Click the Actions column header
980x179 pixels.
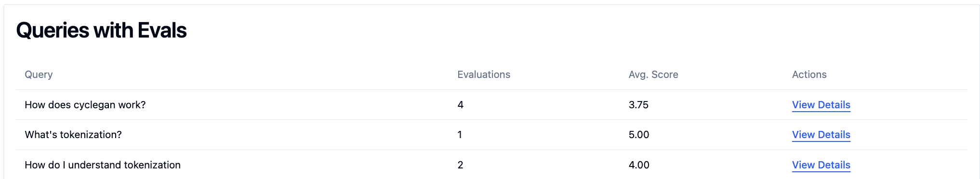coord(809,75)
